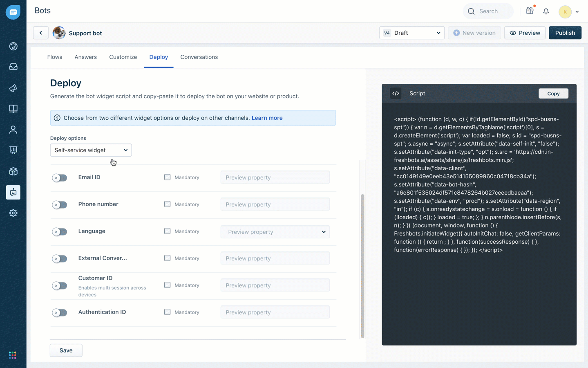This screenshot has width=588, height=368.
Task: Click the Support bot name label
Action: pyautogui.click(x=85, y=33)
